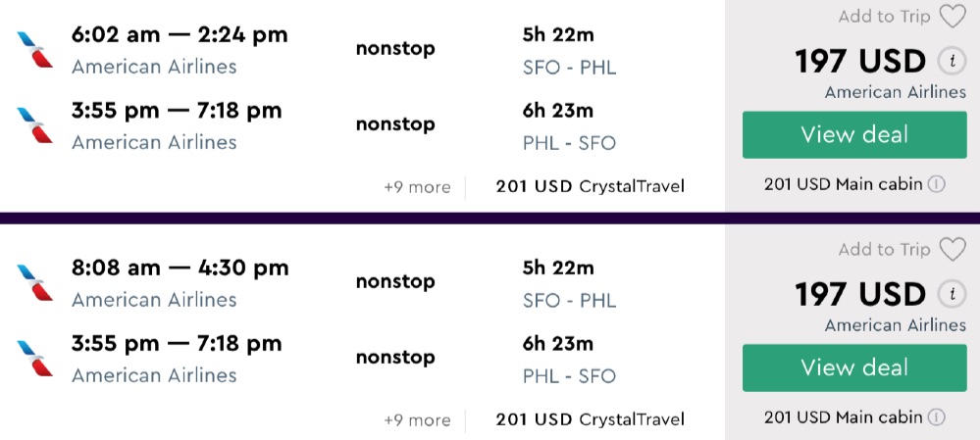Image resolution: width=980 pixels, height=440 pixels.
Task: Expand +9 more providers in first result
Action: [x=417, y=187]
